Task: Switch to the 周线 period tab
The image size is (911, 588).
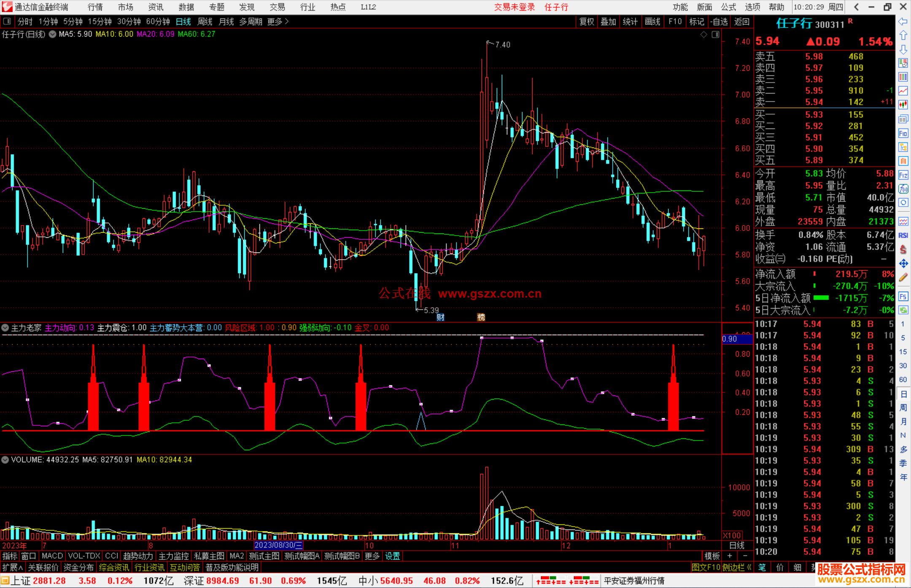Action: pos(205,21)
